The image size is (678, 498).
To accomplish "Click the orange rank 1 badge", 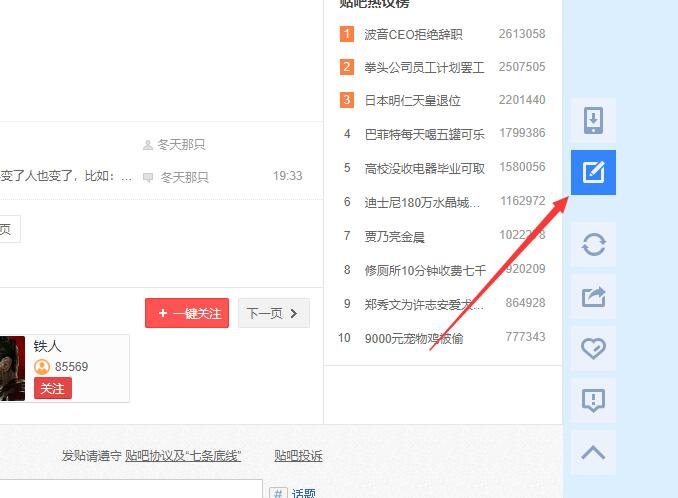I will tap(347, 34).
